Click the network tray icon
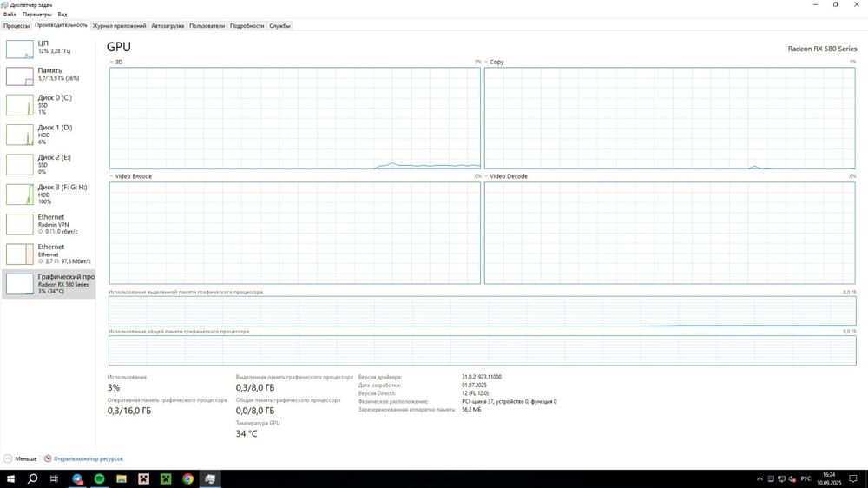Viewport: 868px width, 488px height. [x=781, y=479]
